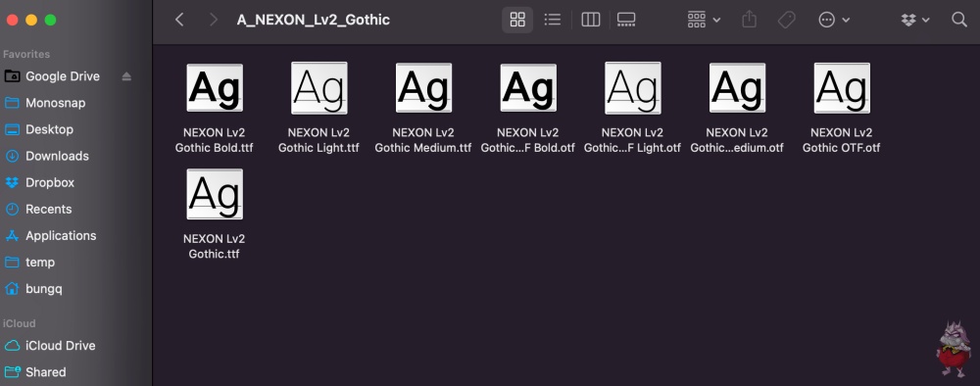Select Shared in the sidebar
Screen dimensions: 980x386
coord(45,371)
